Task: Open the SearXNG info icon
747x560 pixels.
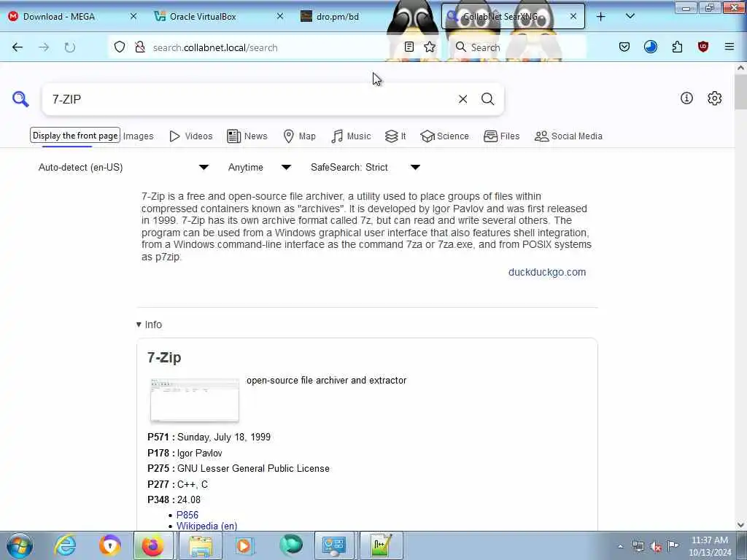Action: pyautogui.click(x=686, y=98)
